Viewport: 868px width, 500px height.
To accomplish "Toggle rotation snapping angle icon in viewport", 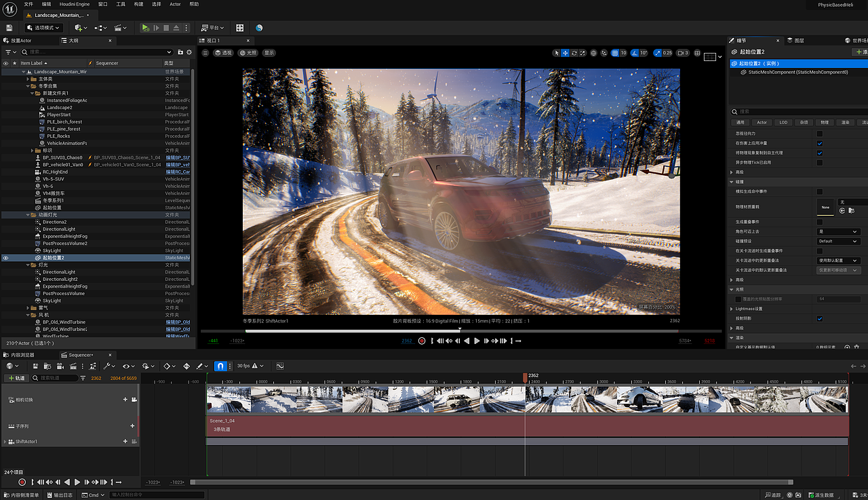I will pos(635,53).
